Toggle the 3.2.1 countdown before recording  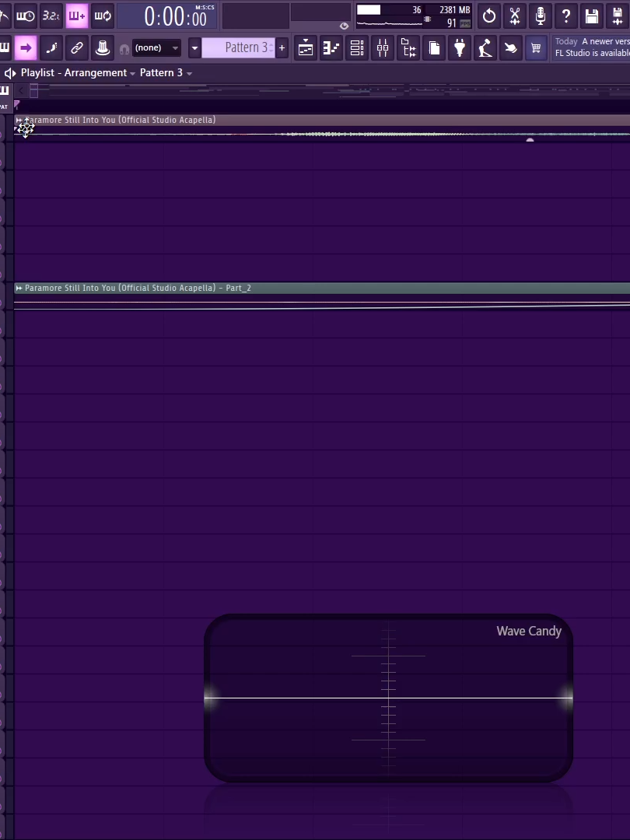tap(51, 16)
